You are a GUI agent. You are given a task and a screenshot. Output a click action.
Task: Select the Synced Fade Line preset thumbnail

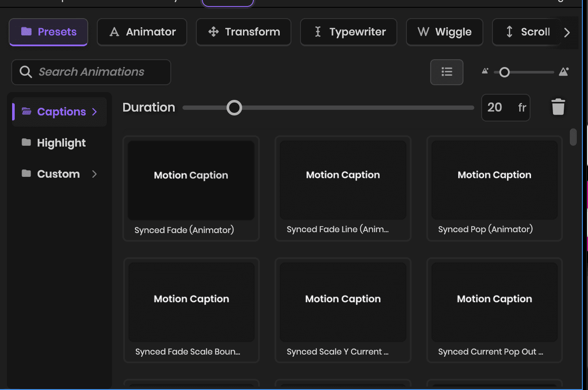(343, 180)
